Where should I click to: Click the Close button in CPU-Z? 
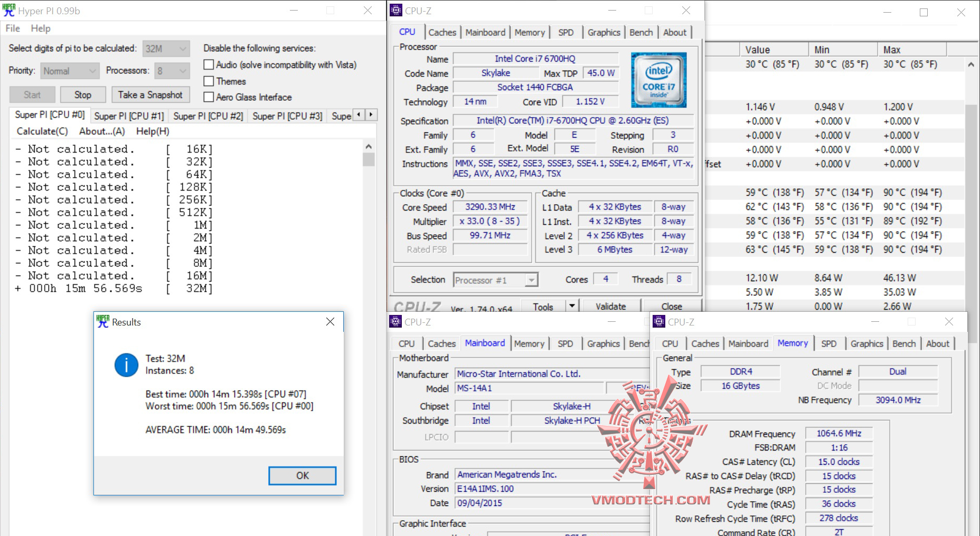click(672, 306)
